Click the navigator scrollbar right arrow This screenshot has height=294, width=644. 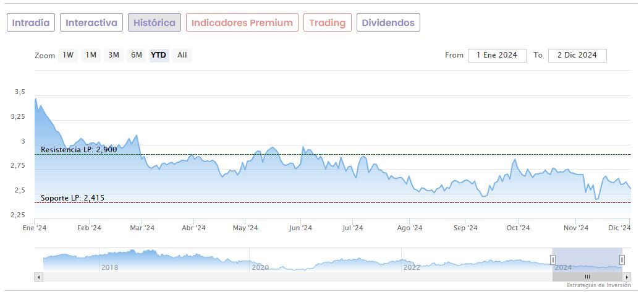tap(627, 277)
